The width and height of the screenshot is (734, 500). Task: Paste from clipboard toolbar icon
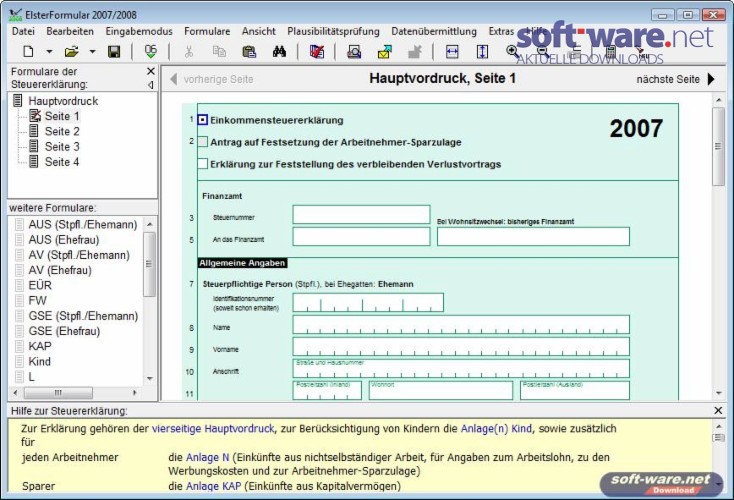pos(249,51)
